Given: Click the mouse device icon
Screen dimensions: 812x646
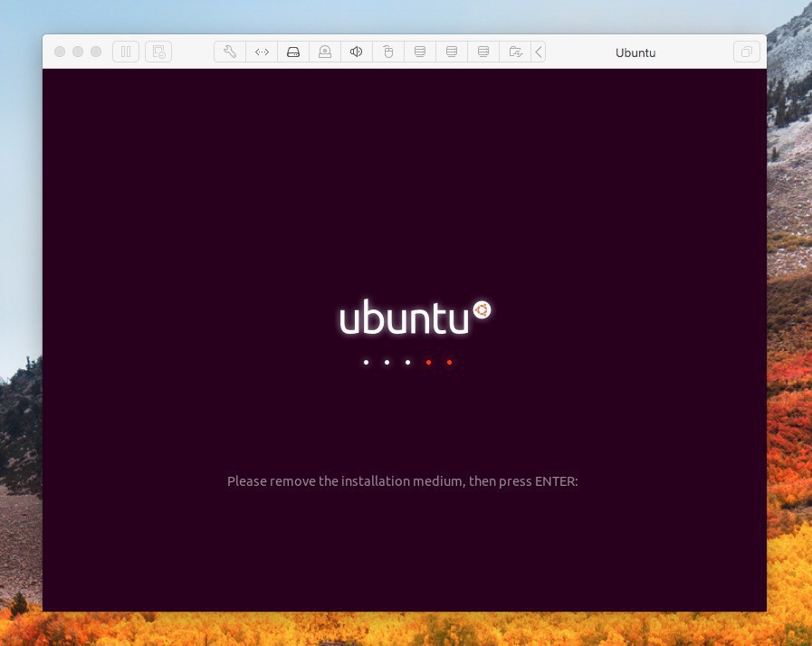Looking at the screenshot, I should coord(387,52).
